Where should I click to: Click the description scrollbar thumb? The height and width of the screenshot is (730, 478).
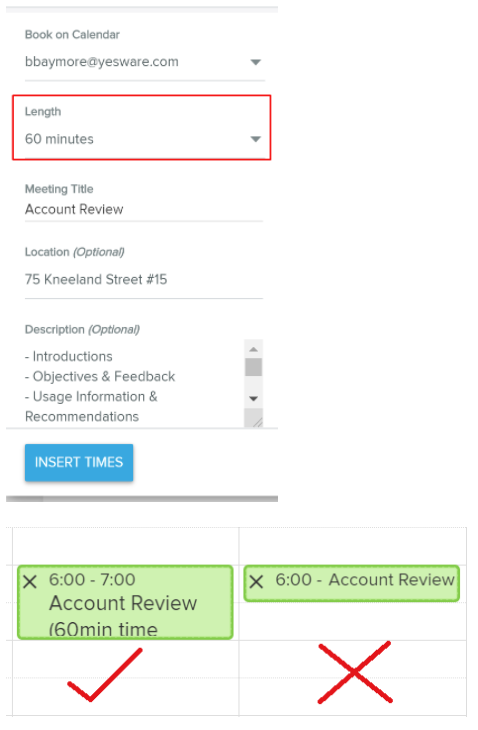pyautogui.click(x=253, y=367)
